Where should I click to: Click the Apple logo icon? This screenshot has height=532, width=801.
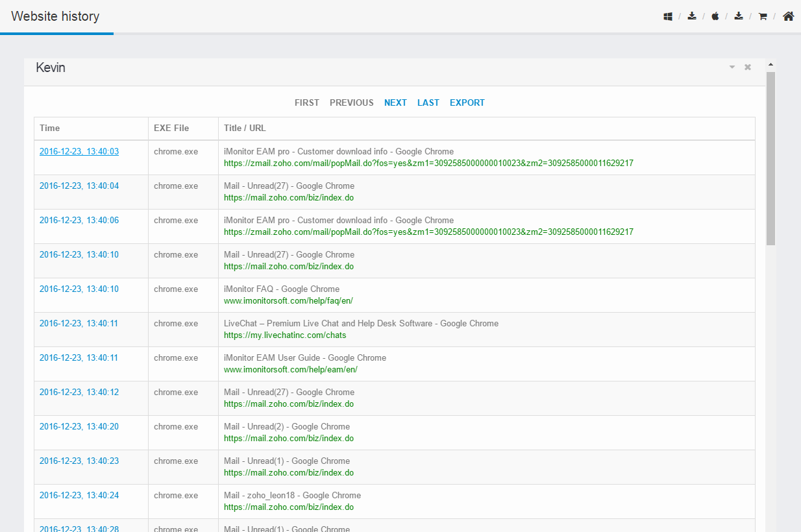click(715, 16)
